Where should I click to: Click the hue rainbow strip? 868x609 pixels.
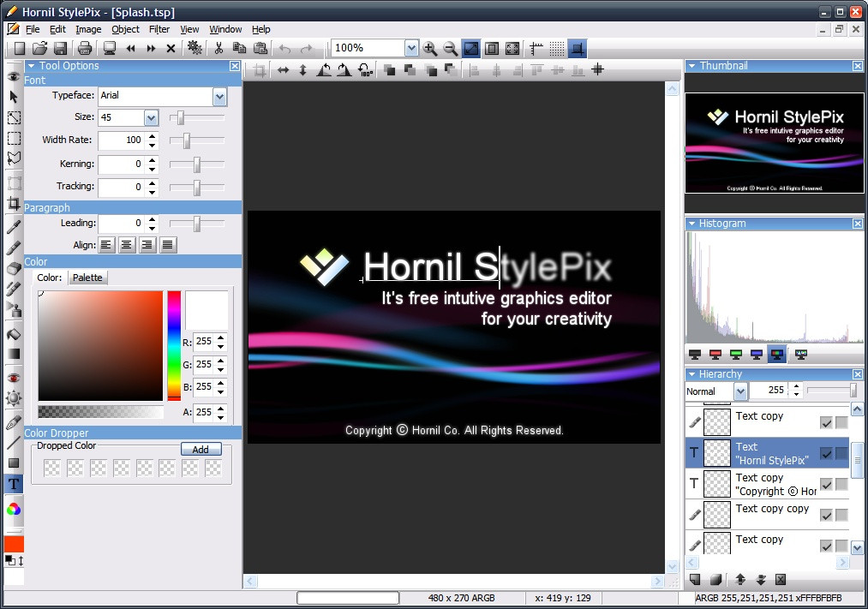coord(174,345)
